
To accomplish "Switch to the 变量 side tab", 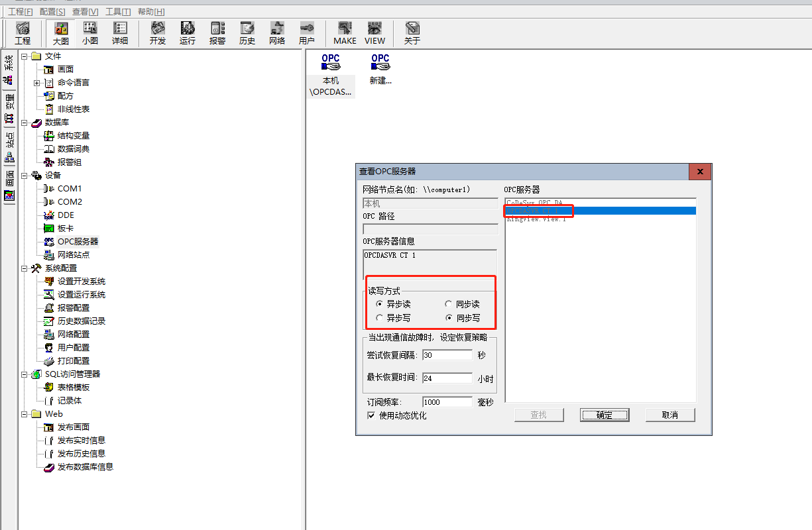I will (x=9, y=109).
